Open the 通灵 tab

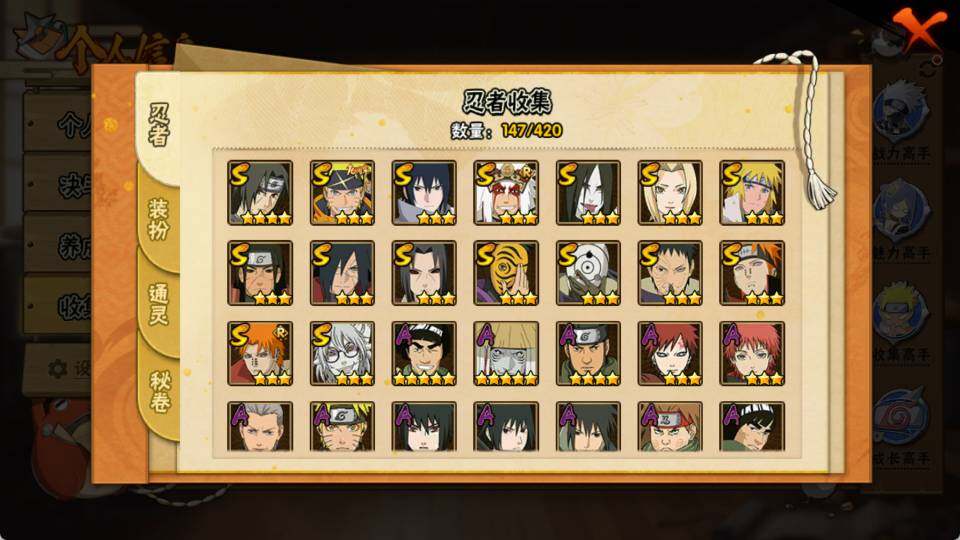pyautogui.click(x=158, y=304)
